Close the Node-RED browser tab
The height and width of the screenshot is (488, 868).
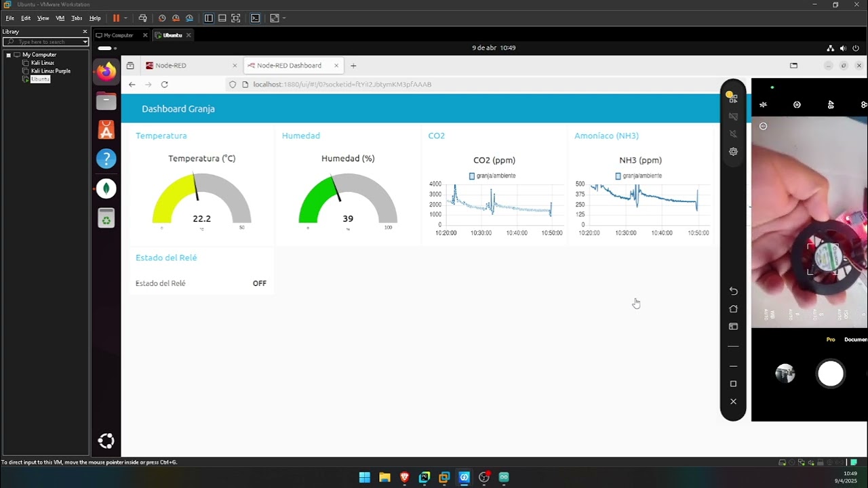click(x=235, y=66)
